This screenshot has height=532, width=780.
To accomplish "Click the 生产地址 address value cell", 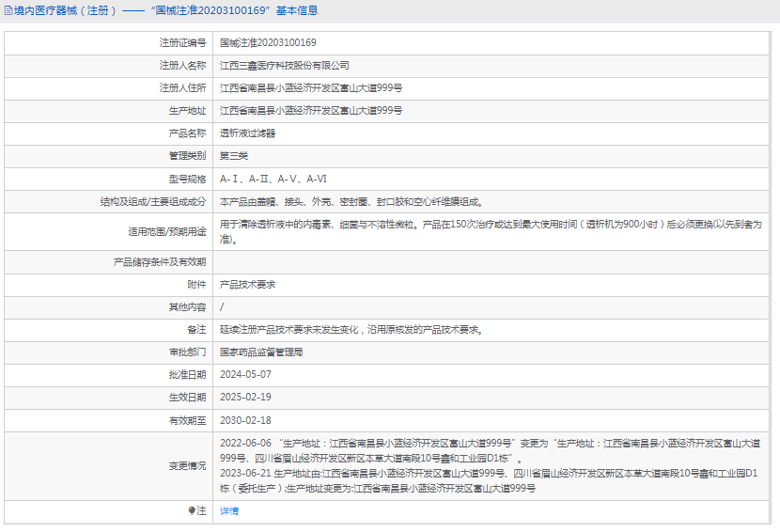I will click(x=491, y=111).
